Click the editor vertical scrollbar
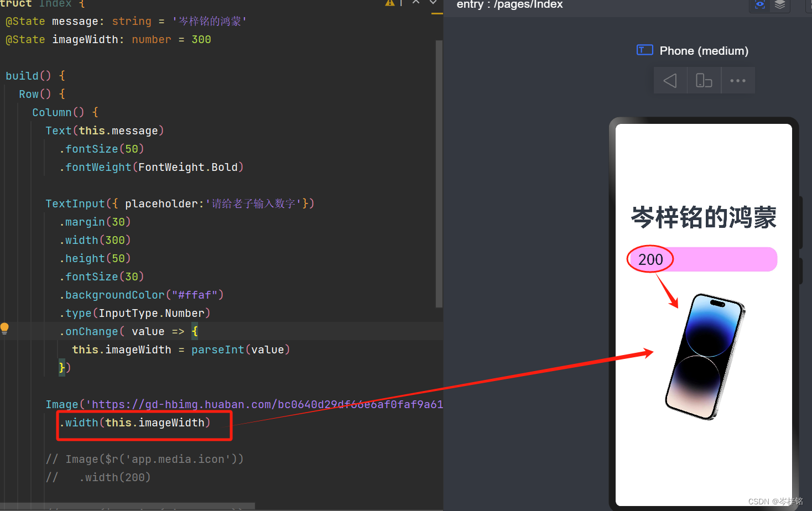 439,173
